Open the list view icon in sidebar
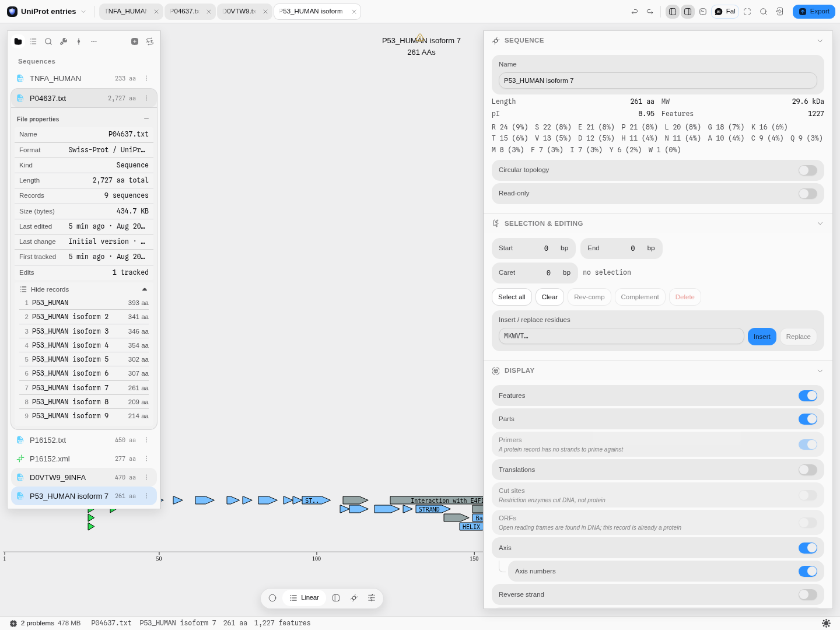This screenshot has height=630, width=840. [x=33, y=41]
